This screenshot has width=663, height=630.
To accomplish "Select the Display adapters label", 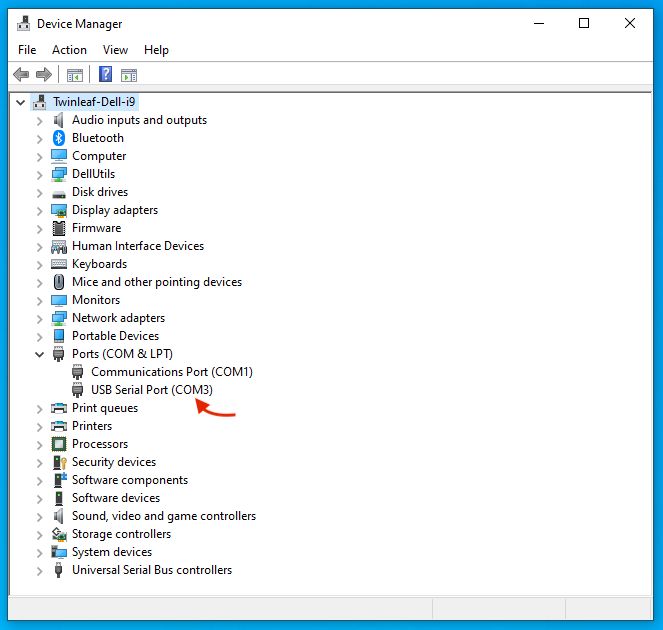I will 115,210.
